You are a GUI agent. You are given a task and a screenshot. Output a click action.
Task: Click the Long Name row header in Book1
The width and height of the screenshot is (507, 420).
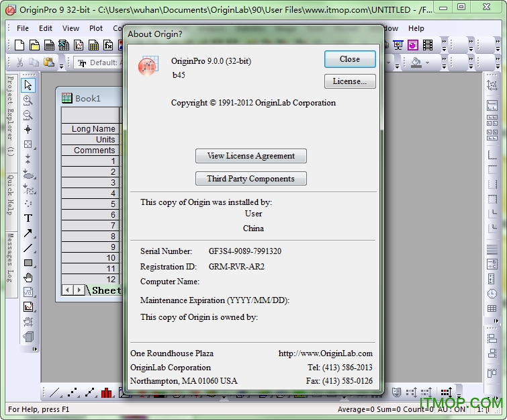click(90, 128)
